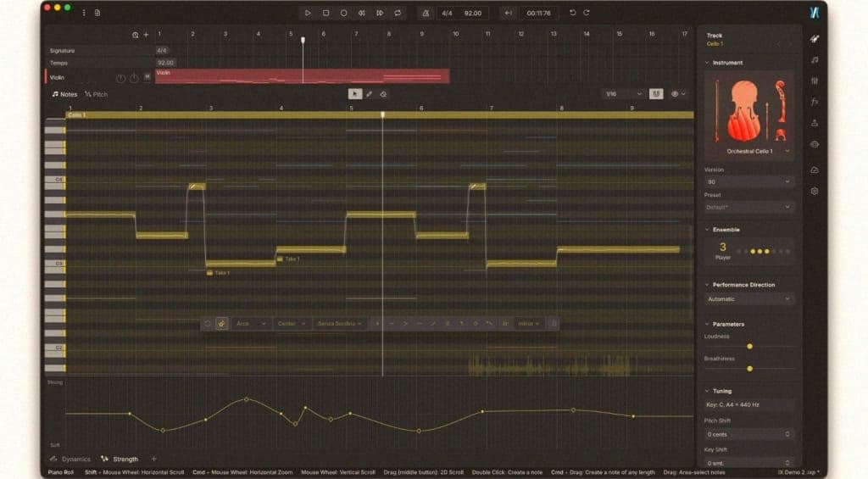
Task: Open the Preset Default dropdown
Action: click(748, 207)
